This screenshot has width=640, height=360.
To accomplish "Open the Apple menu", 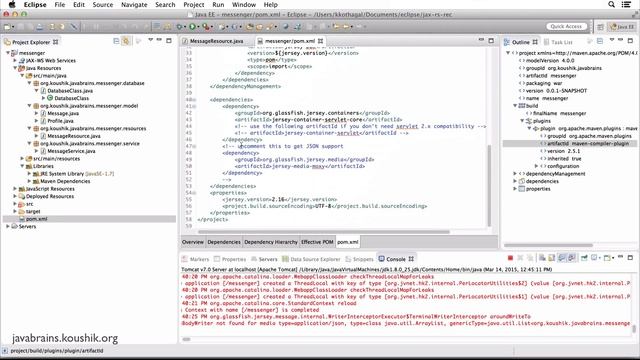I will pos(12,4).
